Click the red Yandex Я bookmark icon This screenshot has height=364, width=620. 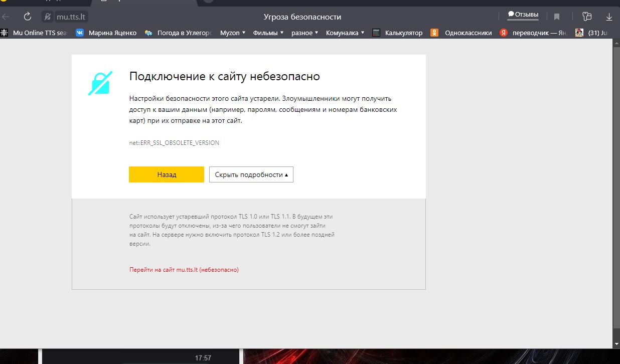[504, 33]
